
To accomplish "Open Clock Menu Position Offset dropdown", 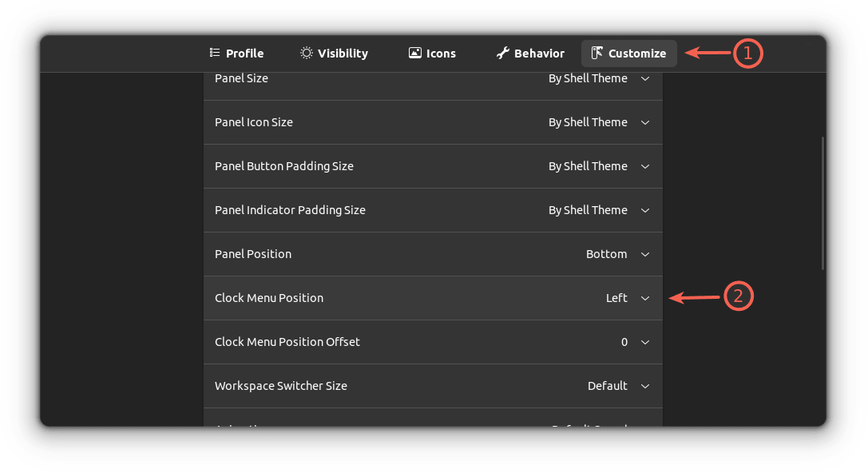I will point(645,342).
